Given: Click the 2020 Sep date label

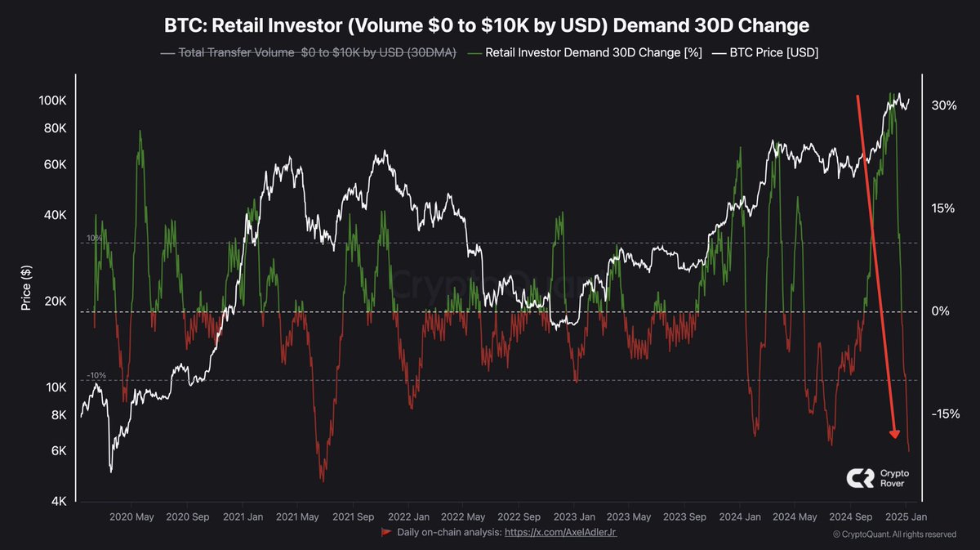Looking at the screenshot, I should [188, 517].
